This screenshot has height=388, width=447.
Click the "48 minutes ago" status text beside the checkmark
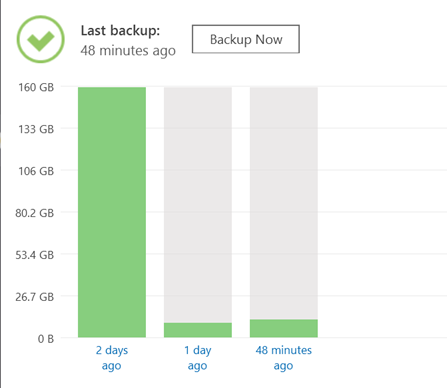pos(128,51)
